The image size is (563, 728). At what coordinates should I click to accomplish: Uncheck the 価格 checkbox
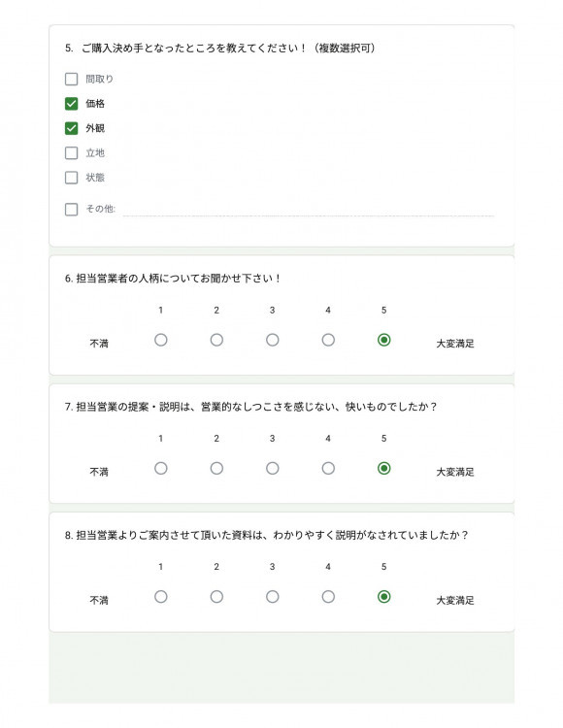coord(71,104)
